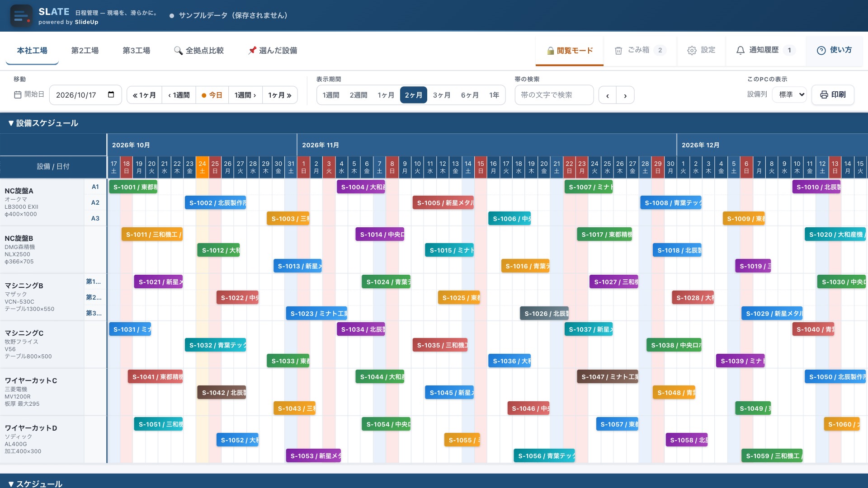Select NC旋盤A equipment row

pyautogui.click(x=42, y=202)
